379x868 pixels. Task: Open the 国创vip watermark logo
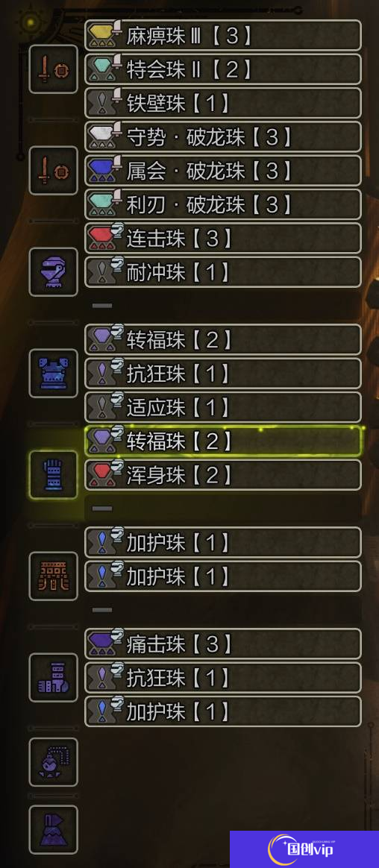click(304, 849)
